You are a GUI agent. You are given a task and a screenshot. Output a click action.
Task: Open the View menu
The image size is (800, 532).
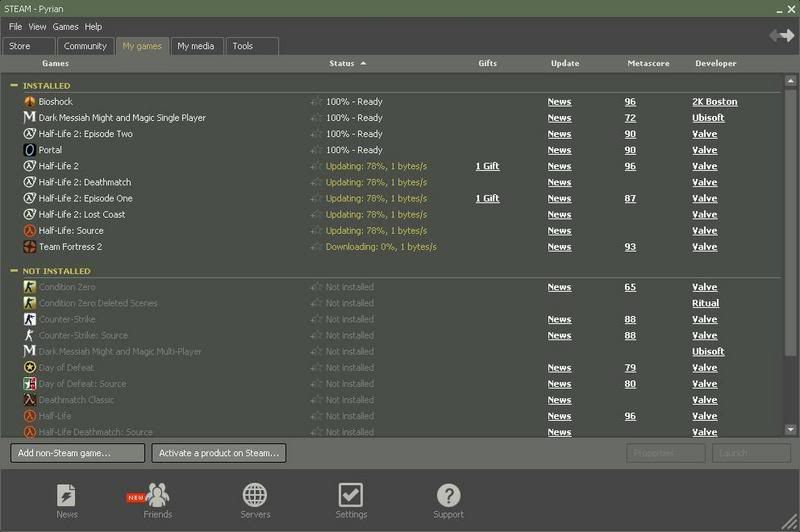(x=37, y=27)
